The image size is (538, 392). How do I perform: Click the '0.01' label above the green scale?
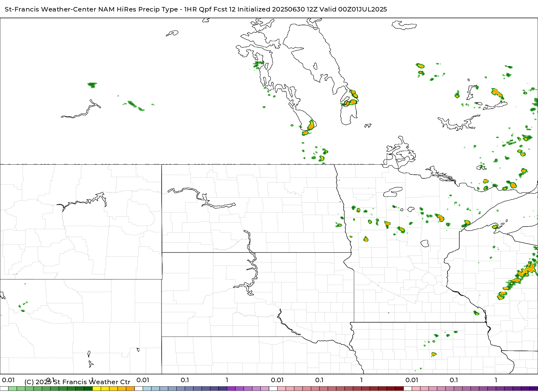8,380
